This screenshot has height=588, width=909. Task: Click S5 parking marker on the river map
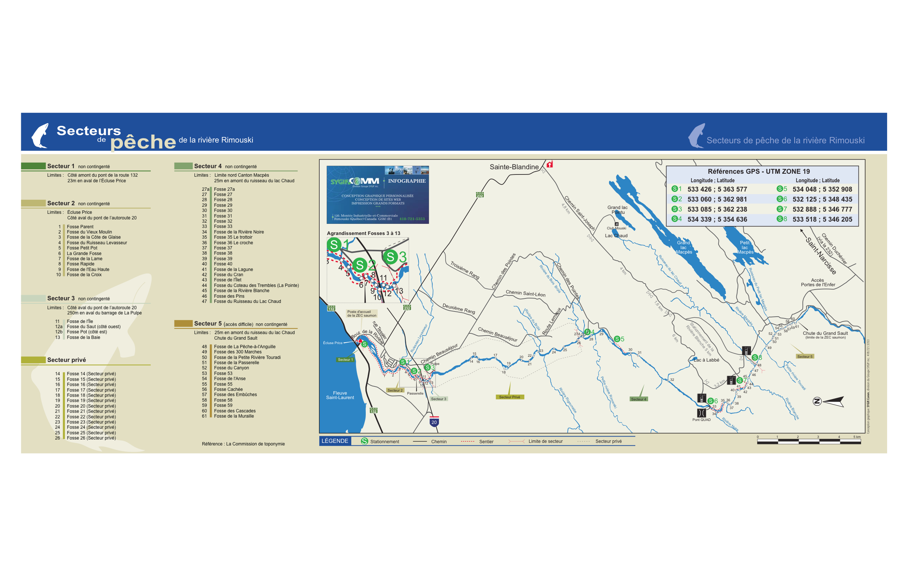coord(616,339)
